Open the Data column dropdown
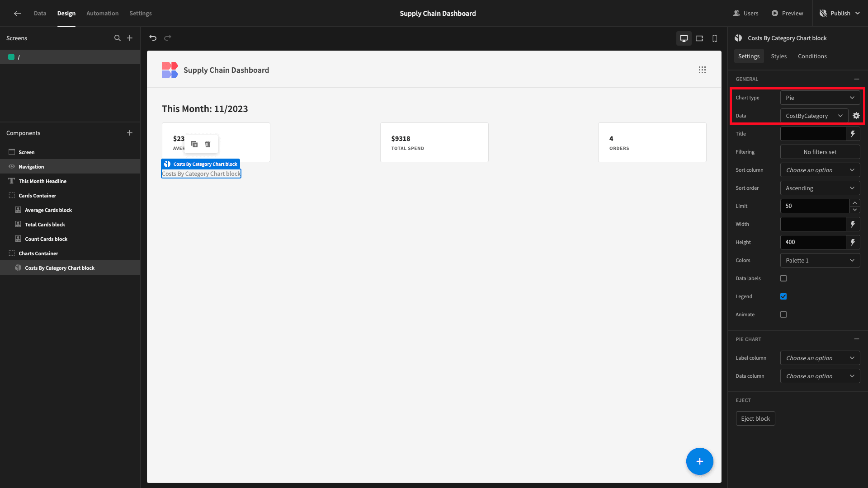Screen dimensions: 868x488 pyautogui.click(x=820, y=376)
